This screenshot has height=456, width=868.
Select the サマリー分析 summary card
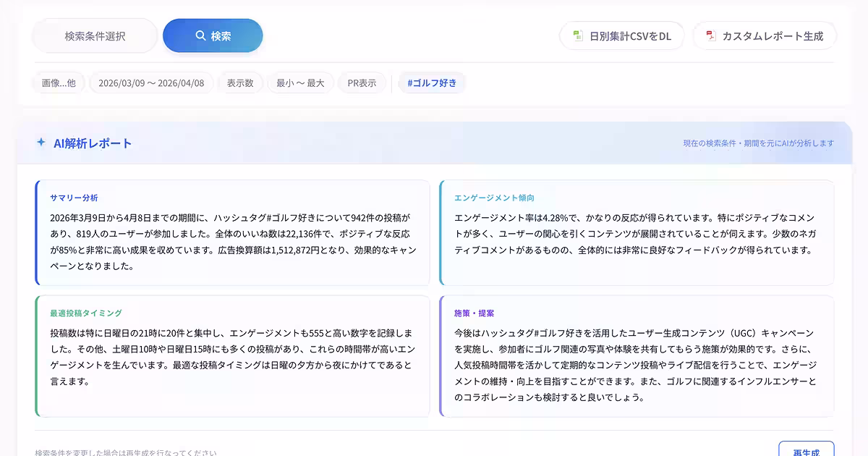tap(231, 230)
